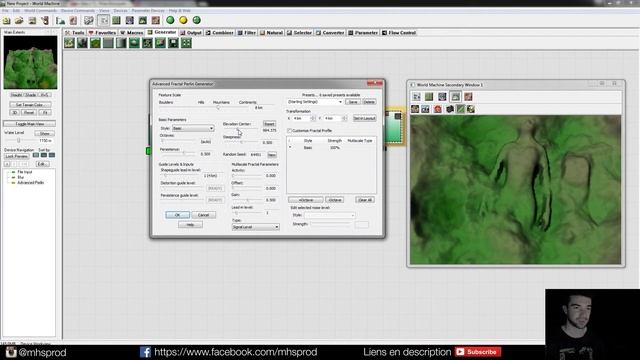Click first view icon in Secondary Window toolbar
The width and height of the screenshot is (640, 360).
(x=416, y=97)
